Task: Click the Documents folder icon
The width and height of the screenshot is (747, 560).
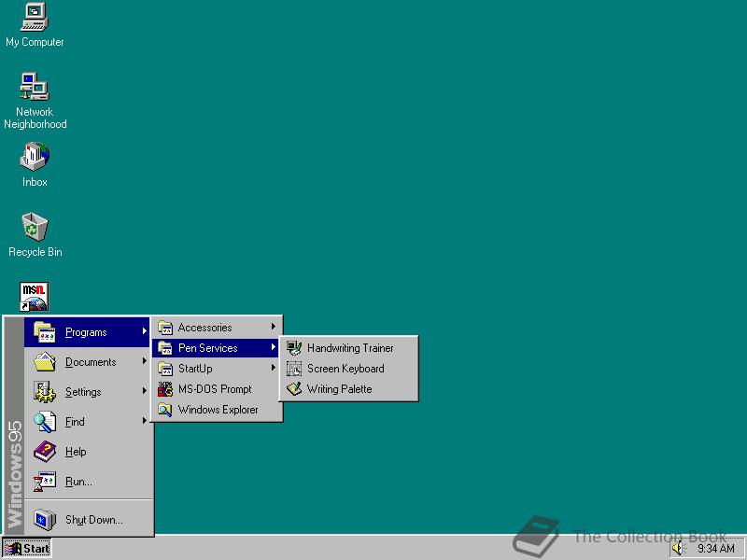Action: point(45,362)
